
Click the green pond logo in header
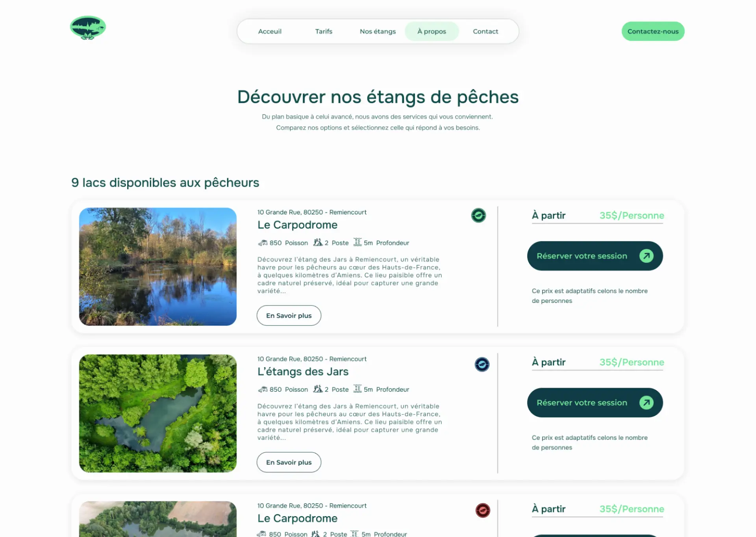point(88,28)
